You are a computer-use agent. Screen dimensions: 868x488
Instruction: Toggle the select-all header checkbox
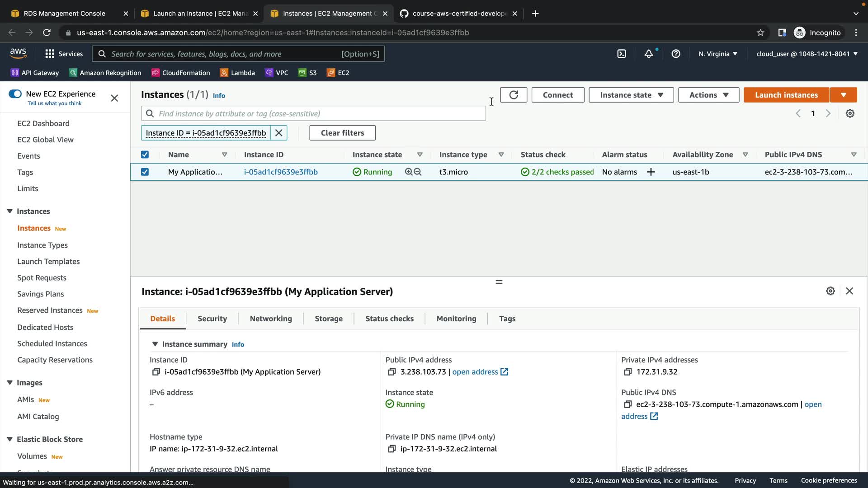(145, 155)
